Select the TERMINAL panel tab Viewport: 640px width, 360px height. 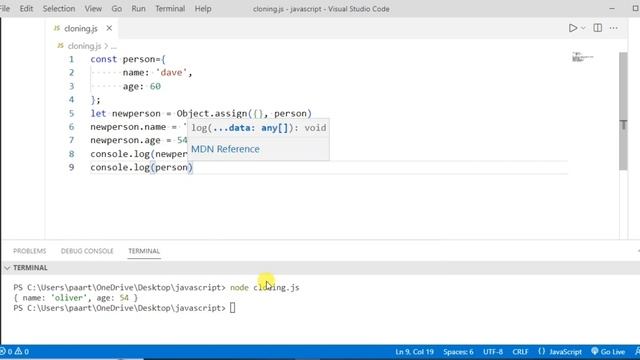pos(144,251)
